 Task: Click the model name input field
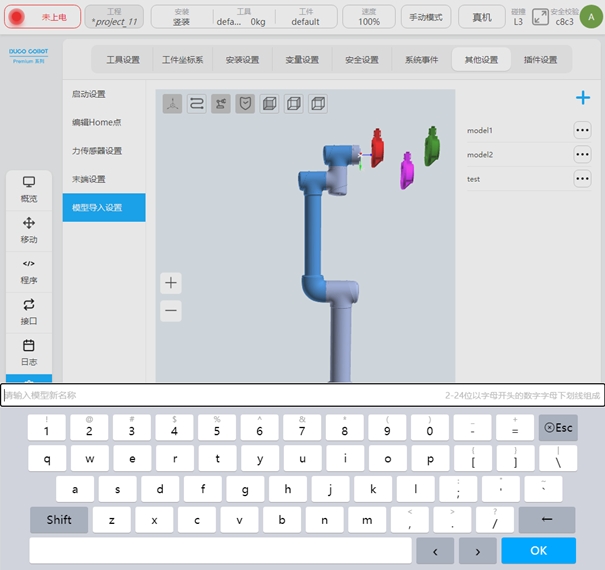point(220,396)
